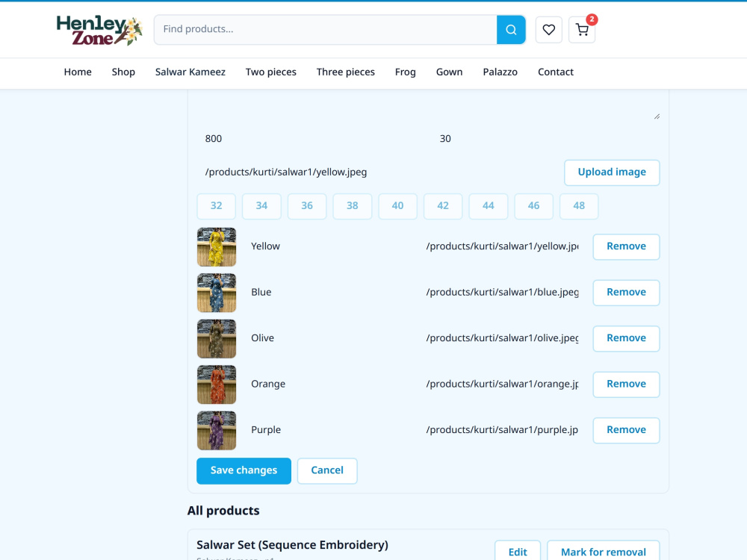
Task: Click the Cancel button
Action: coord(327,471)
